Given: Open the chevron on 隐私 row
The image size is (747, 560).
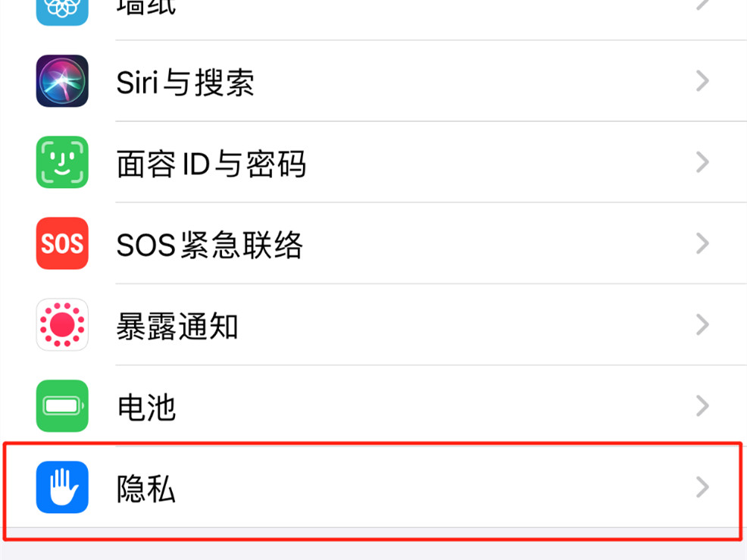Looking at the screenshot, I should tap(703, 487).
